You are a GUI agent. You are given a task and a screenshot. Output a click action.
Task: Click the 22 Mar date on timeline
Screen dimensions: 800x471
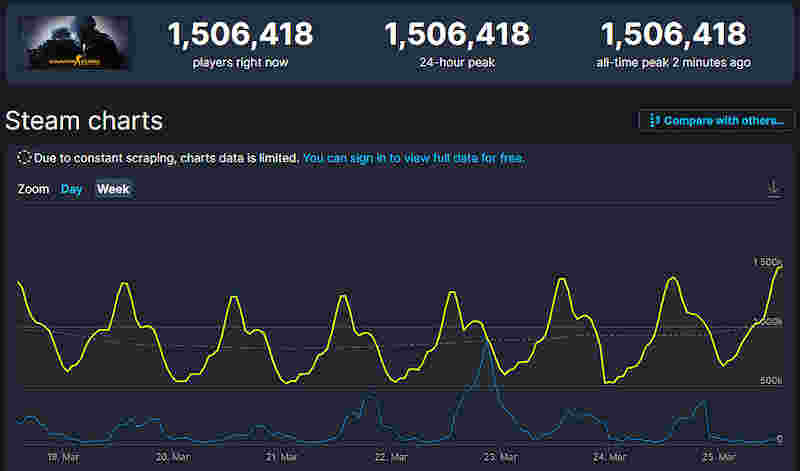click(x=391, y=457)
